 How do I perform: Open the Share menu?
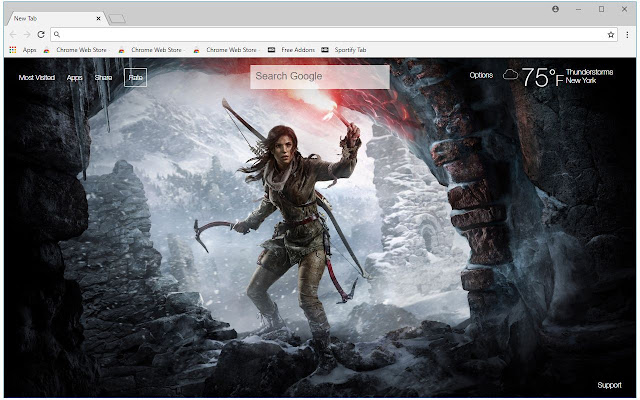[x=103, y=78]
